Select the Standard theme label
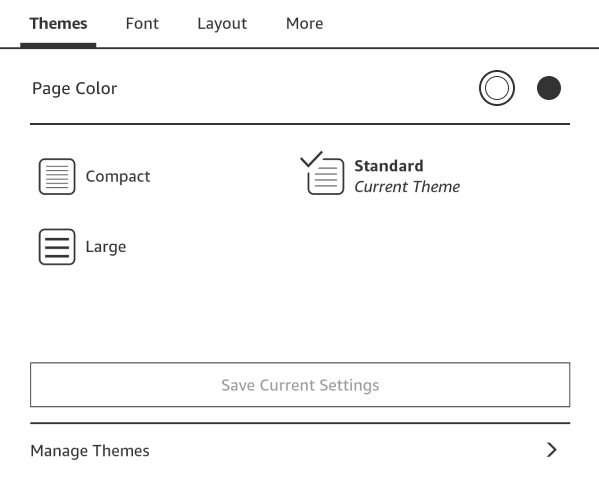Screen dimensions: 599x477 pyautogui.click(x=389, y=166)
